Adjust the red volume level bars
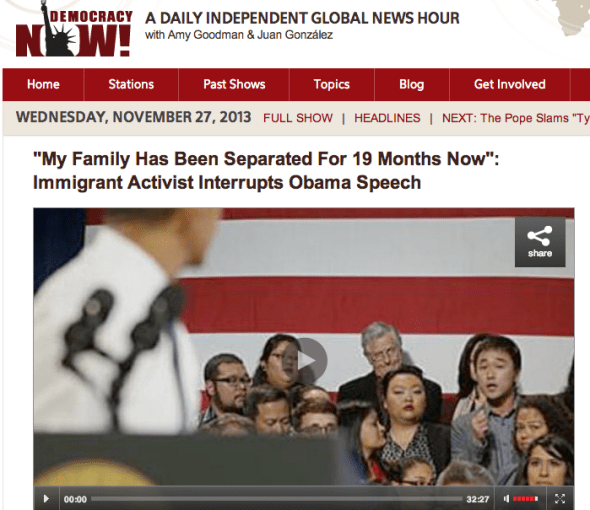Image resolution: width=590 pixels, height=510 pixels. [x=525, y=499]
